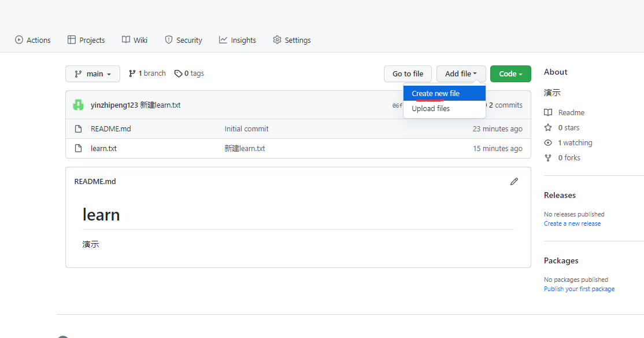644x338 pixels.
Task: Open the Insights tab
Action: [237, 40]
